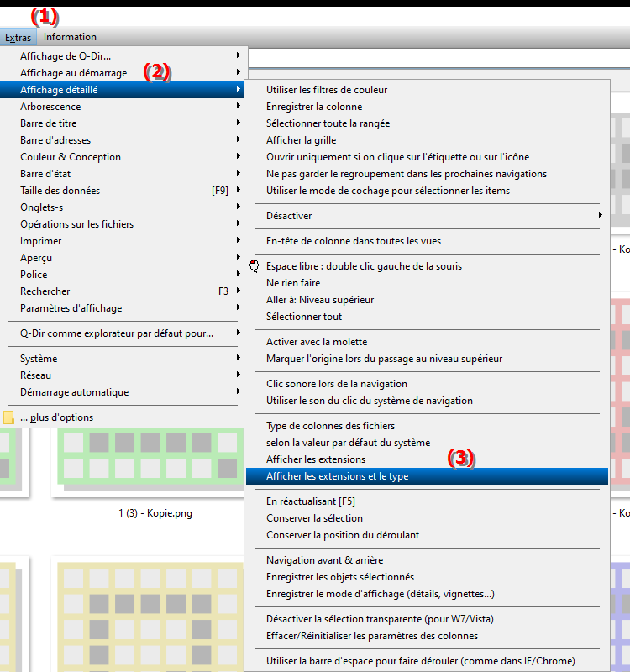Toggle Sélectionner toute la rangée
Viewport: 630px width, 672px height.
pyautogui.click(x=427, y=123)
